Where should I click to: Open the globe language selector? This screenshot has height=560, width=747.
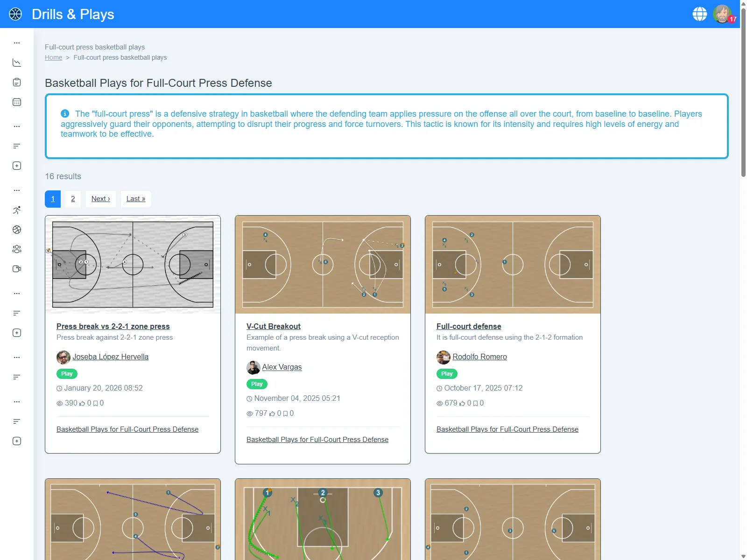(x=699, y=14)
